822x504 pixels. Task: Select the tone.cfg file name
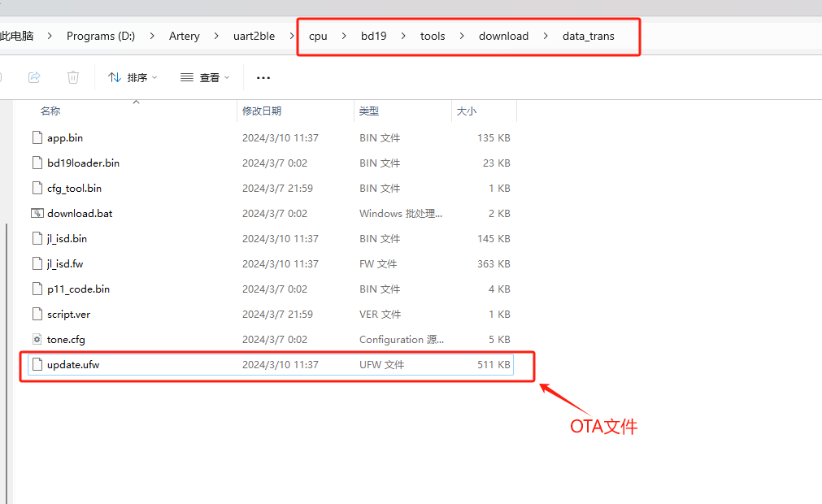tap(66, 340)
